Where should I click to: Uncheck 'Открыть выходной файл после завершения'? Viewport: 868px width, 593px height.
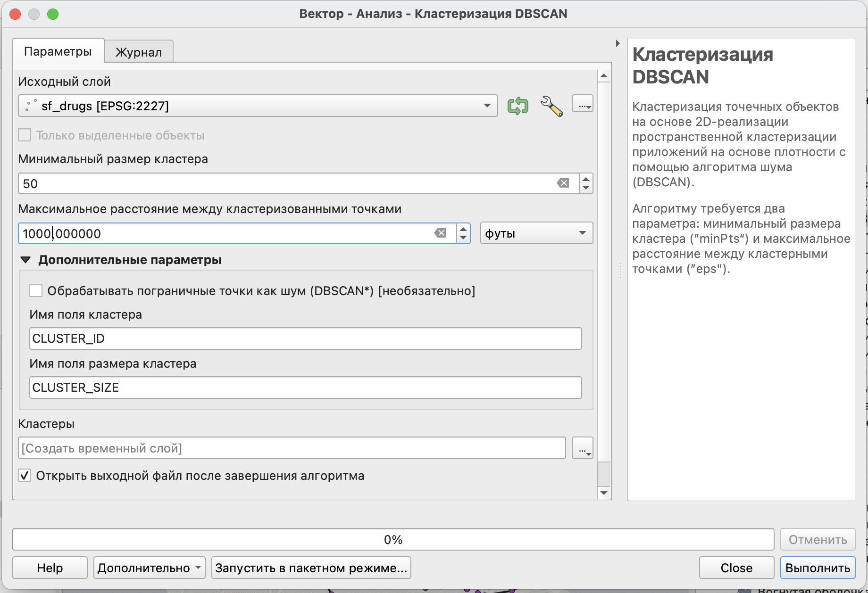pyautogui.click(x=25, y=475)
